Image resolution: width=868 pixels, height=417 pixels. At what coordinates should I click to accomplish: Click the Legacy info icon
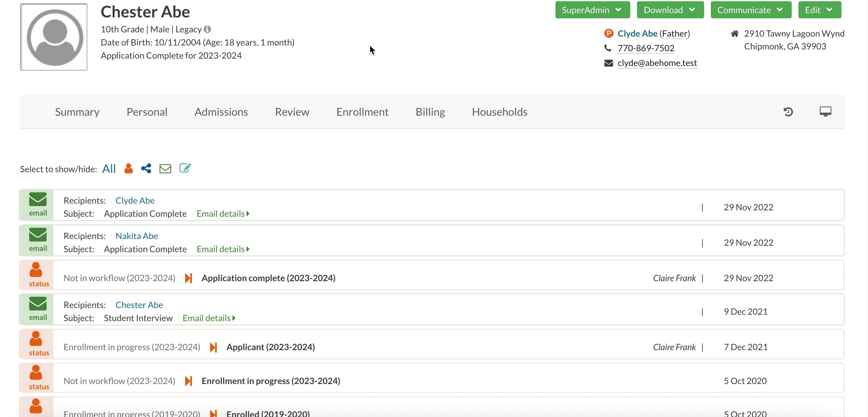pos(208,29)
